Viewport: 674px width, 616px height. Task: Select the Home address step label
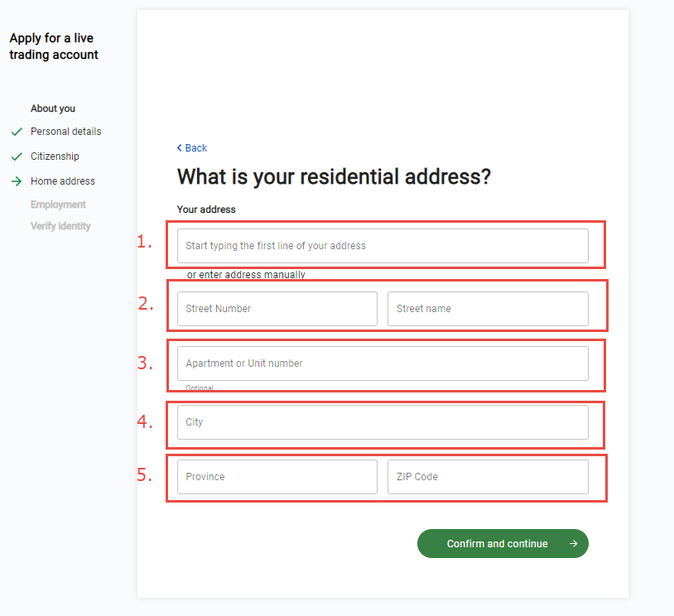(x=63, y=181)
